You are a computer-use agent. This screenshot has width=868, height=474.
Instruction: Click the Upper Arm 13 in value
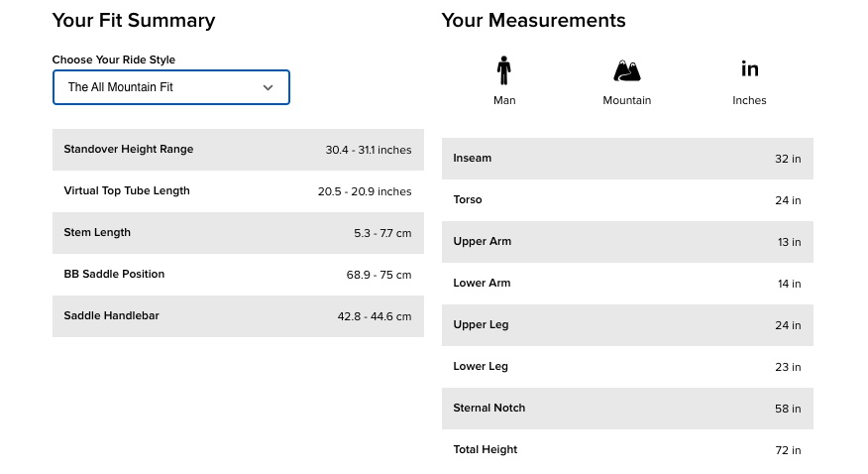click(789, 242)
